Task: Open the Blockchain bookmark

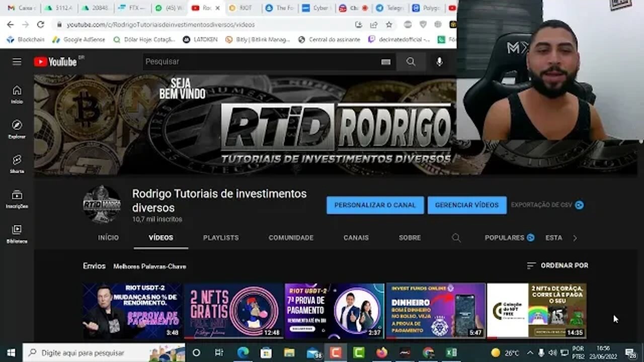Action: pyautogui.click(x=25, y=39)
